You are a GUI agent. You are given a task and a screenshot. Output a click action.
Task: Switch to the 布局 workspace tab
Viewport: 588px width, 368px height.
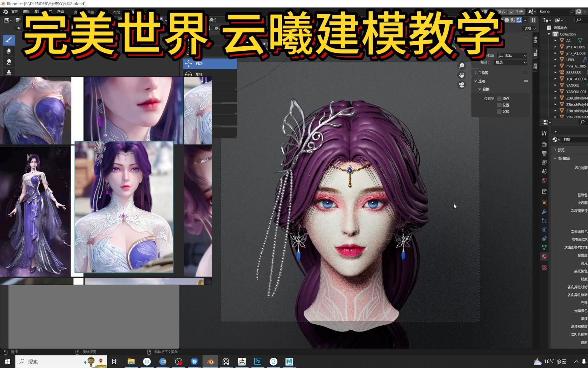pyautogui.click(x=117, y=12)
